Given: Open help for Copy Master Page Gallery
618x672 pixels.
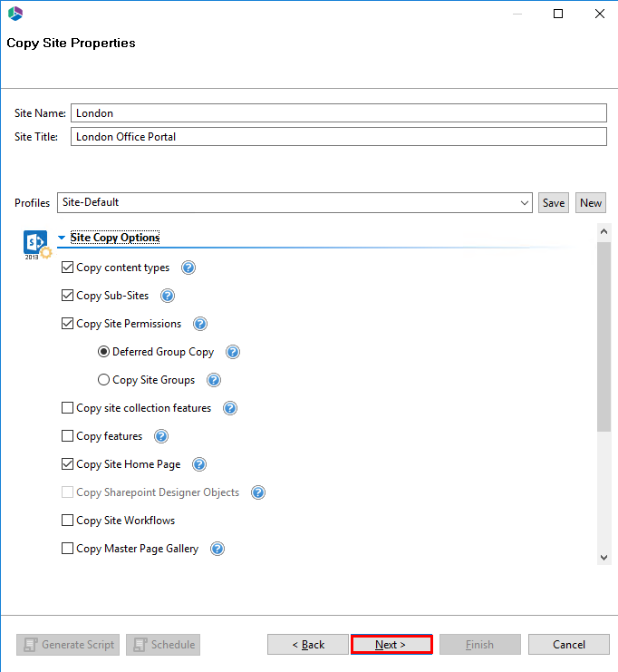Looking at the screenshot, I should click(x=217, y=549).
